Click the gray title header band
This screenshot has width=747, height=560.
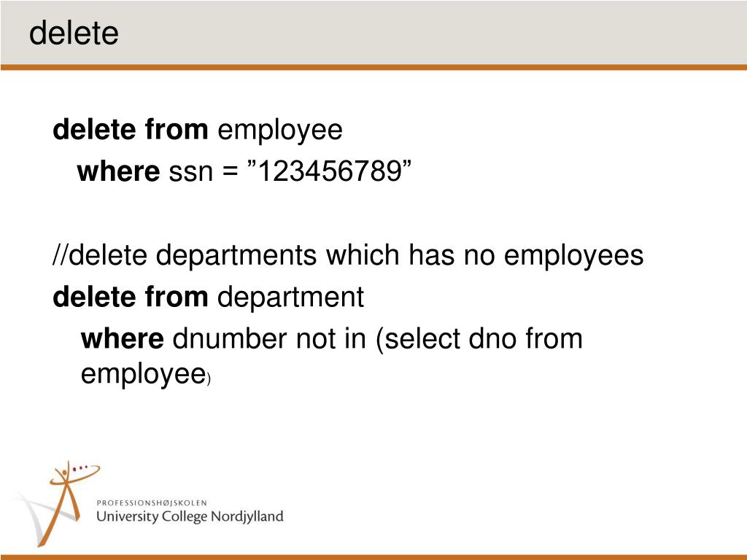373,32
